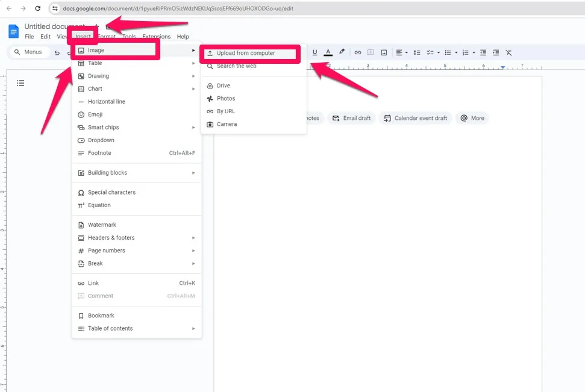
Task: Toggle underline formatting
Action: [x=314, y=52]
